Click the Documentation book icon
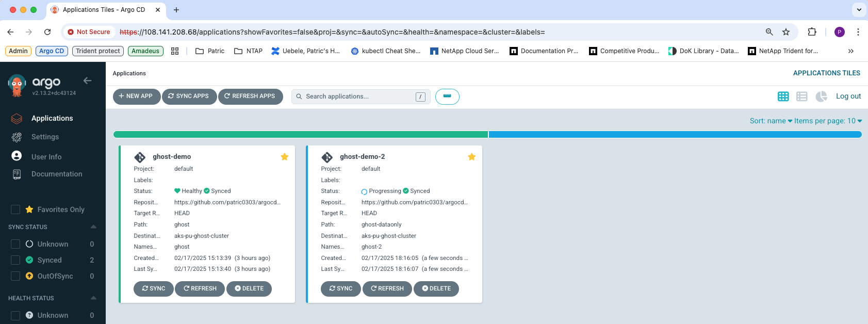868x324 pixels. (17, 174)
